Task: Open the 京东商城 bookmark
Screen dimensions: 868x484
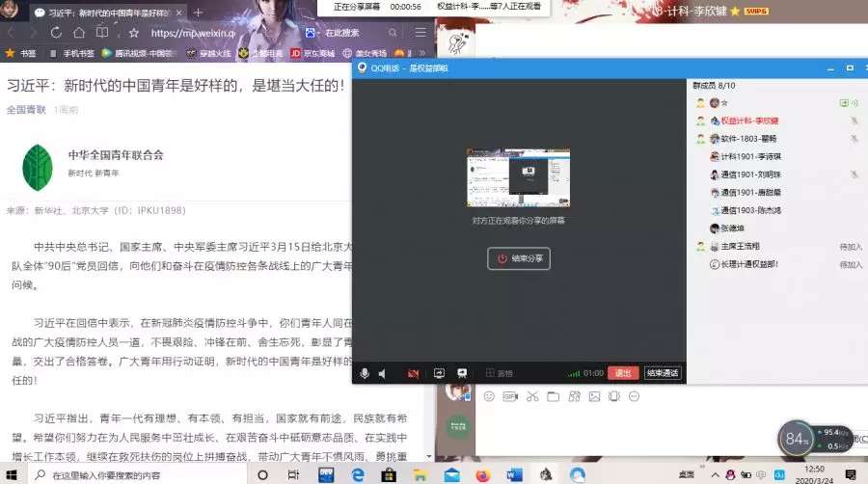Action: pyautogui.click(x=309, y=53)
